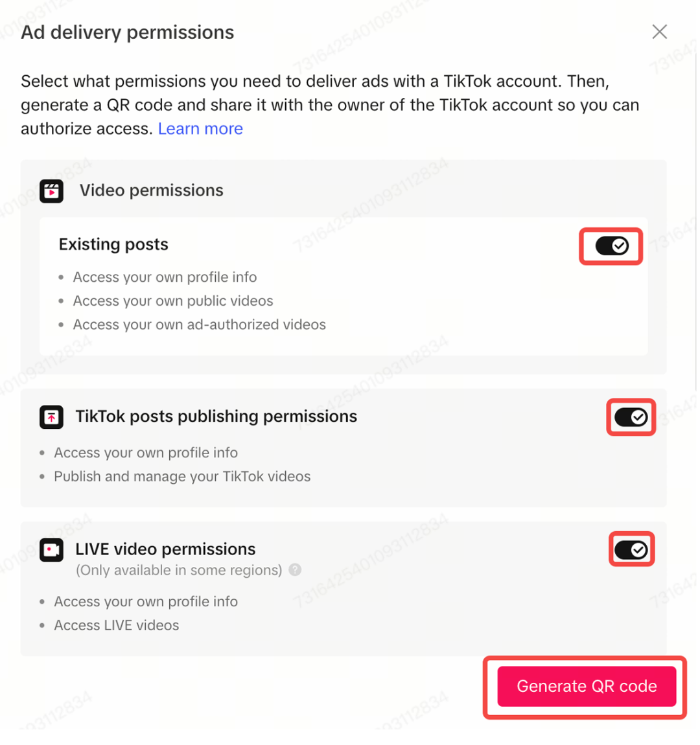Select the Video permissions section heading
This screenshot has width=700, height=745.
pyautogui.click(x=151, y=190)
